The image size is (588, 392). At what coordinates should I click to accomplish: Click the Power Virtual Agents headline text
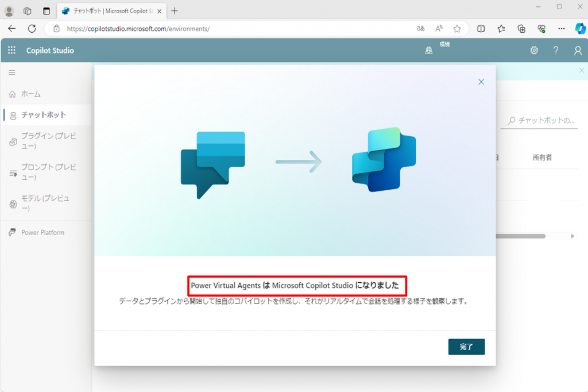[295, 285]
